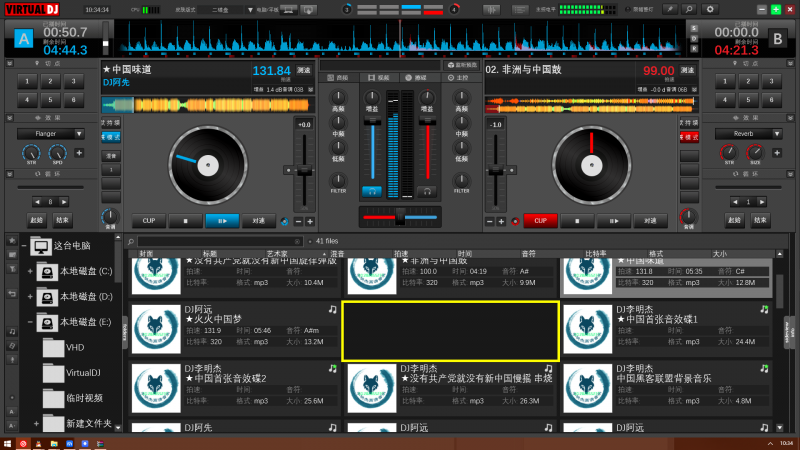
Task: Click the pitch minus icon on deck A
Action: tap(296, 221)
